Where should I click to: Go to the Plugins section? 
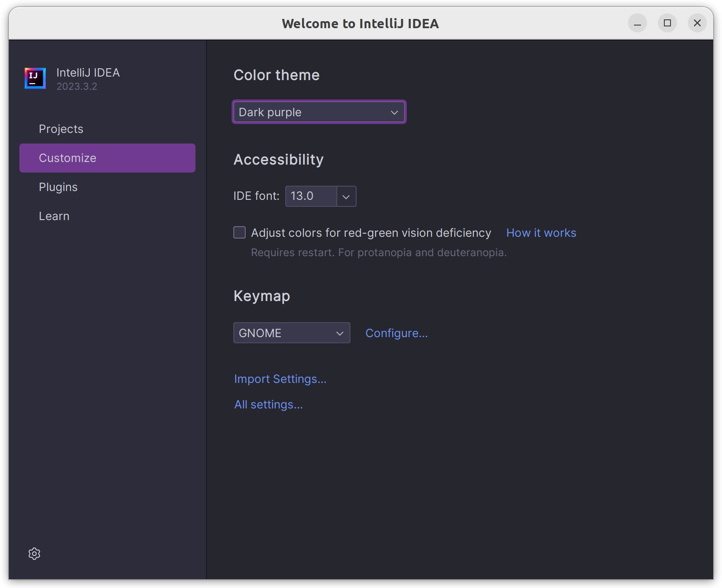[x=107, y=187]
